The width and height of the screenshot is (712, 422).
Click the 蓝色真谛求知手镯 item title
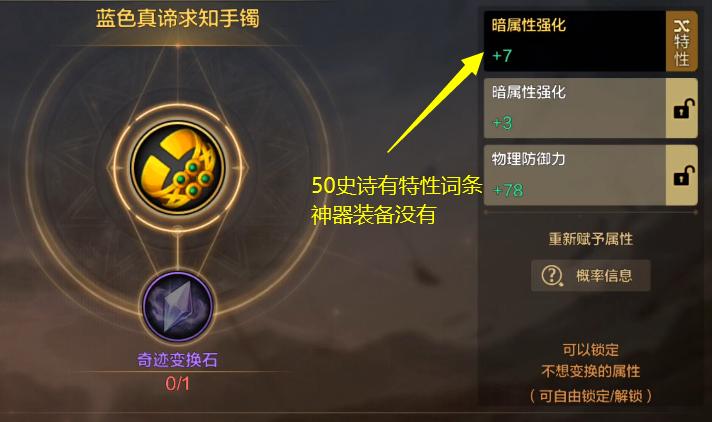coord(178,19)
